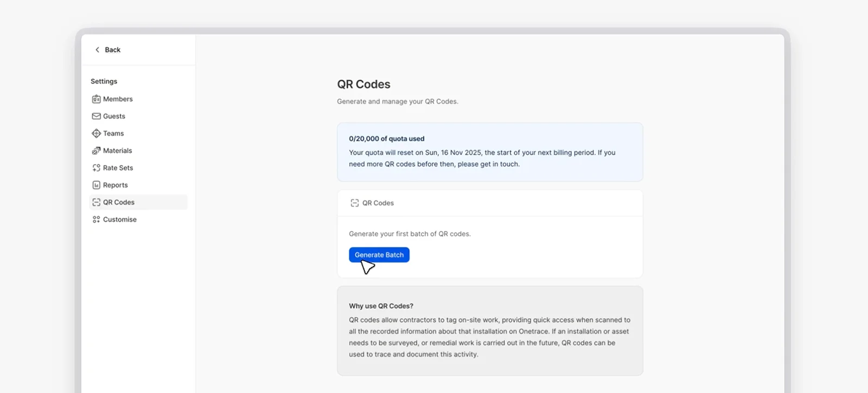Click 'Why use QR Codes?' heading
Image resolution: width=868 pixels, height=393 pixels.
(x=381, y=306)
